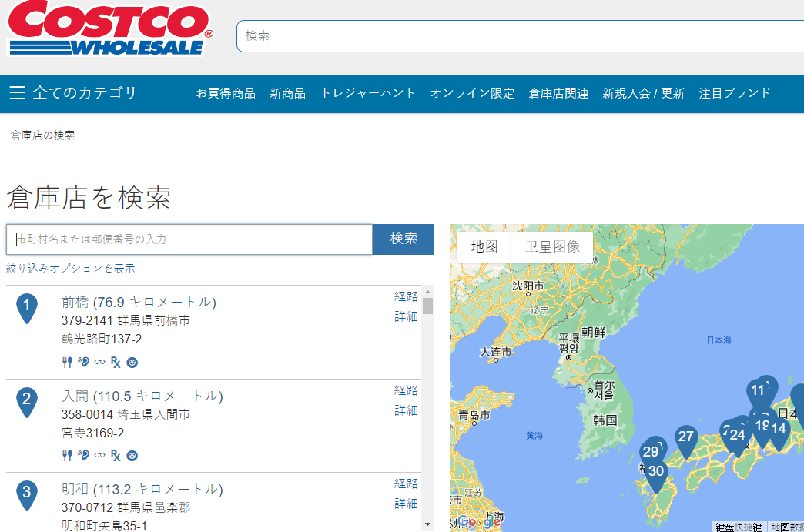Click the food court icon under 前橋

click(x=67, y=362)
